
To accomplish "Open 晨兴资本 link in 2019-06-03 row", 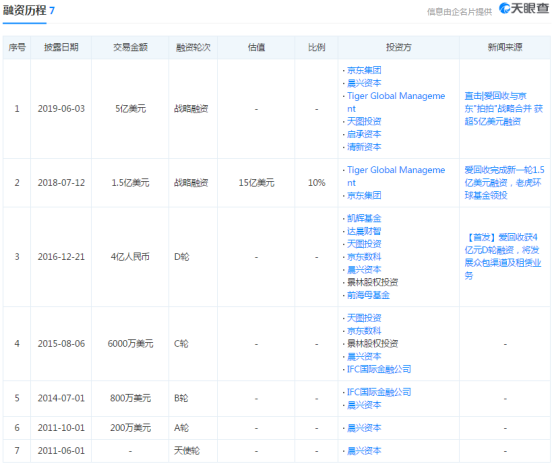I will (x=364, y=83).
